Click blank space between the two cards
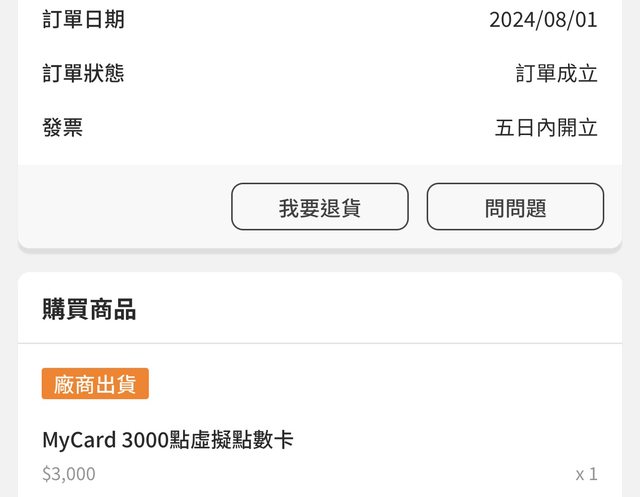Image resolution: width=640 pixels, height=497 pixels. tap(320, 261)
